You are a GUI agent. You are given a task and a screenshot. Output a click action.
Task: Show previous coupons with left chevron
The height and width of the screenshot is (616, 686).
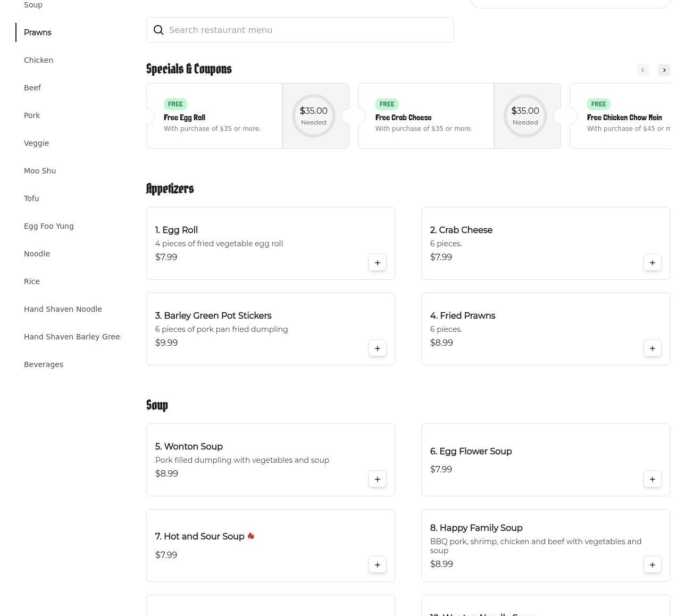click(642, 70)
